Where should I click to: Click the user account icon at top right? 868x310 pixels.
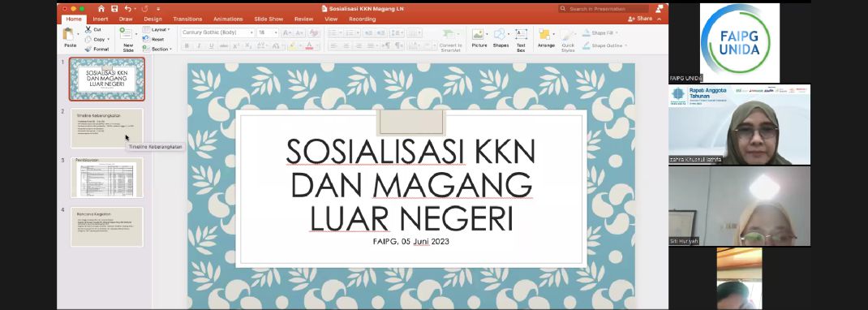coord(659,9)
